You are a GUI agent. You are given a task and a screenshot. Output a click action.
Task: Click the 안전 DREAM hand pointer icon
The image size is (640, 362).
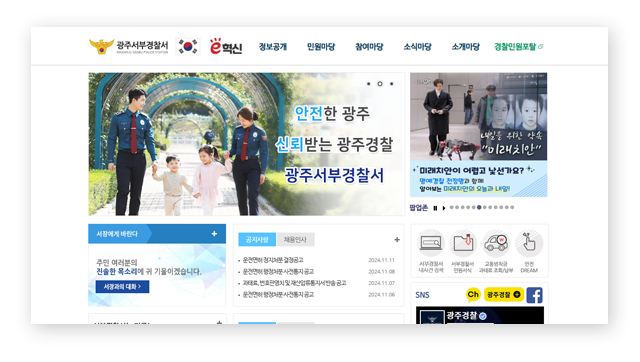point(529,244)
